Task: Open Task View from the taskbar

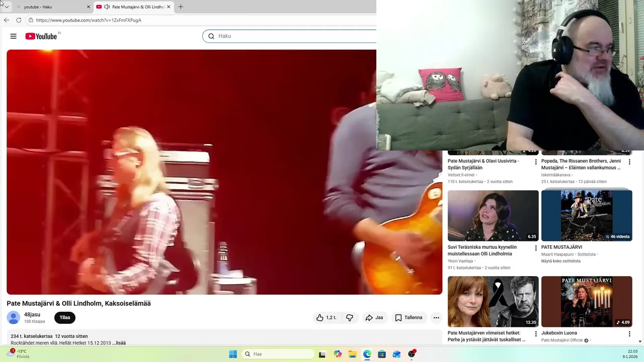Action: coord(322,354)
